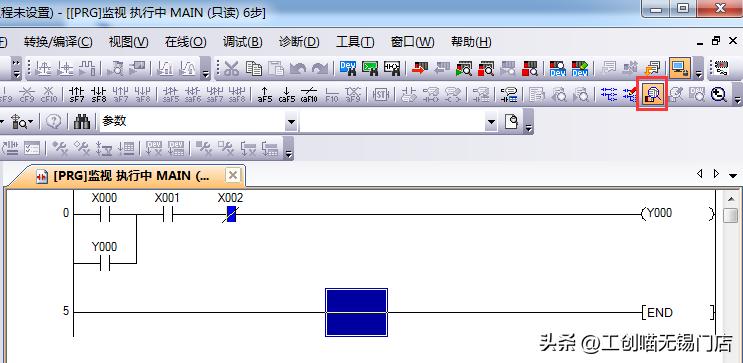Click the Dev memory icon with green eraser
The image size is (743, 363).
point(580,69)
